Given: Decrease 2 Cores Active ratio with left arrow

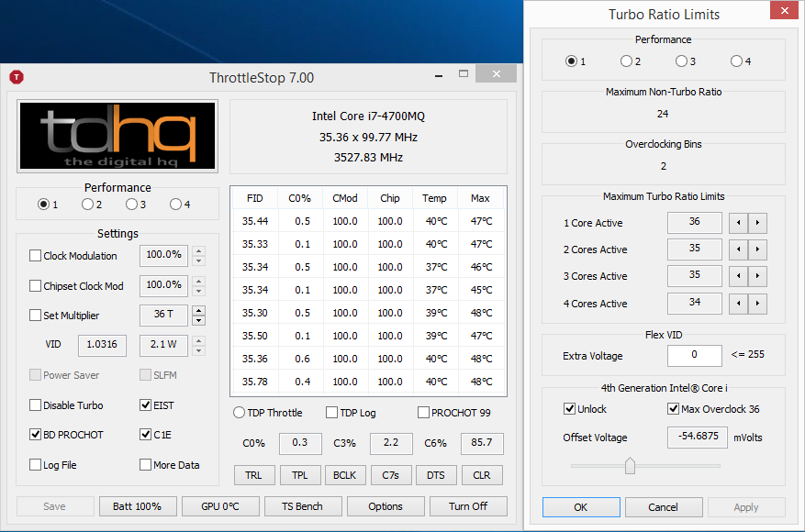Looking at the screenshot, I should pyautogui.click(x=738, y=249).
